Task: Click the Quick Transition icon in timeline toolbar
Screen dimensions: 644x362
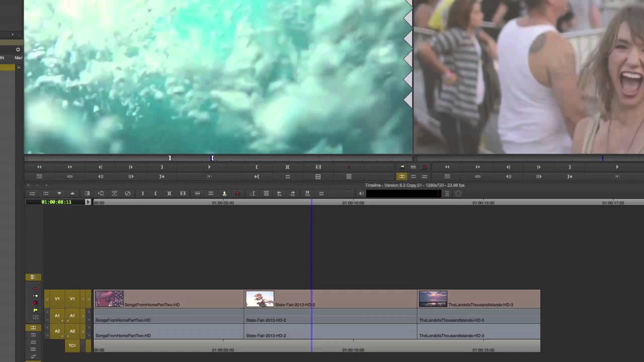Action: 252,194
